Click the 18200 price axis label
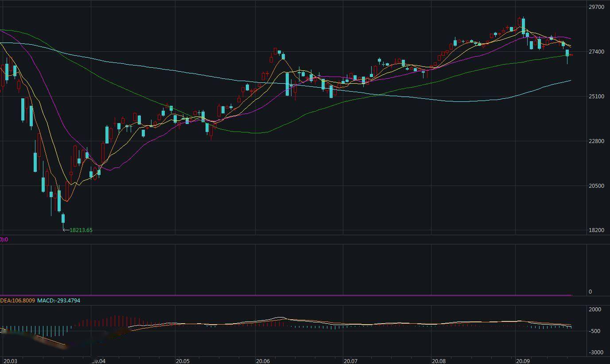Viewport: 610px width, 364px height. tap(596, 230)
